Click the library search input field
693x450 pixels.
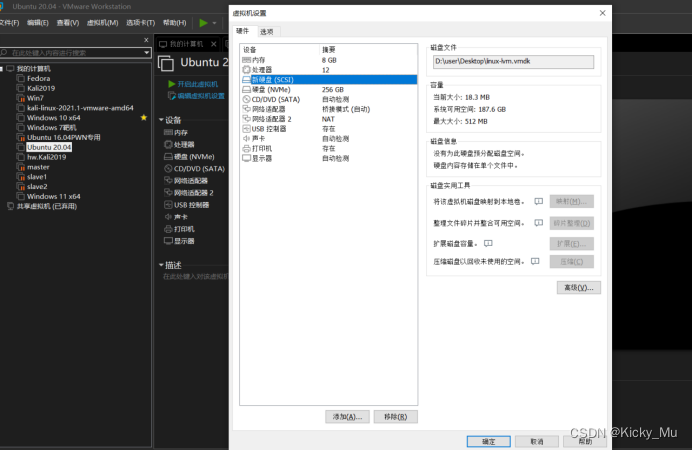[x=71, y=53]
